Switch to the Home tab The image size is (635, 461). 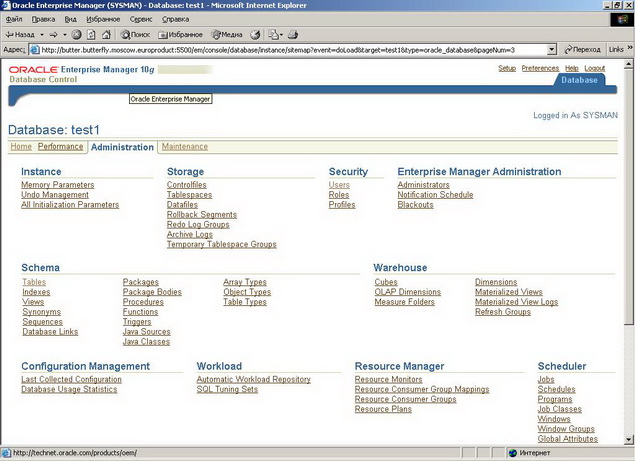coord(21,147)
